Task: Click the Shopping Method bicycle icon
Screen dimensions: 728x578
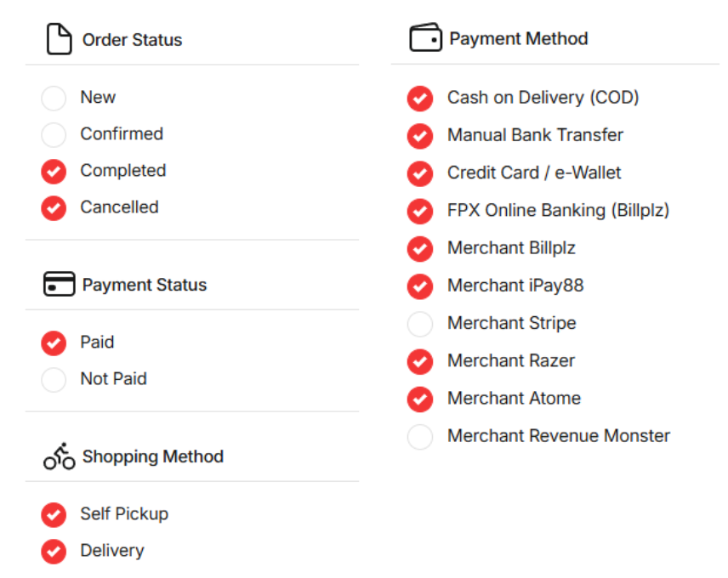Action: 59,456
